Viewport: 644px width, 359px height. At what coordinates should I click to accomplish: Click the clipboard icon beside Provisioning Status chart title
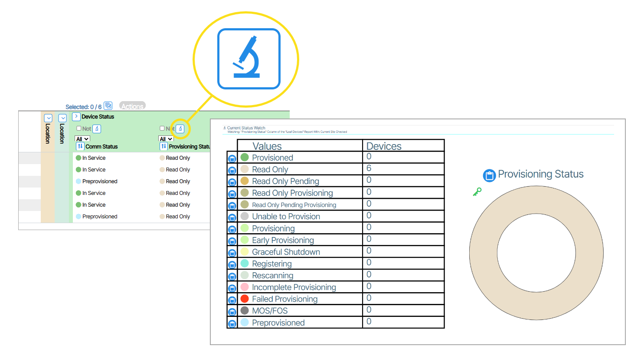[x=489, y=175]
